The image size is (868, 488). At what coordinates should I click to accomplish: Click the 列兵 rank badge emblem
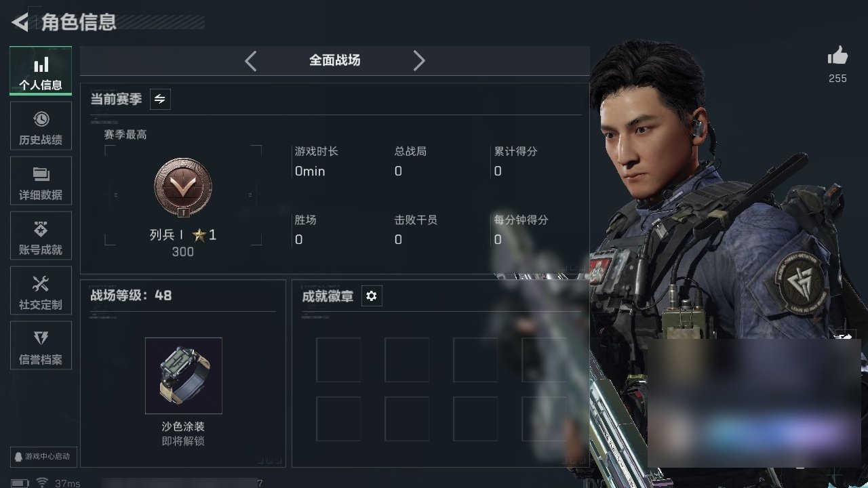[183, 186]
